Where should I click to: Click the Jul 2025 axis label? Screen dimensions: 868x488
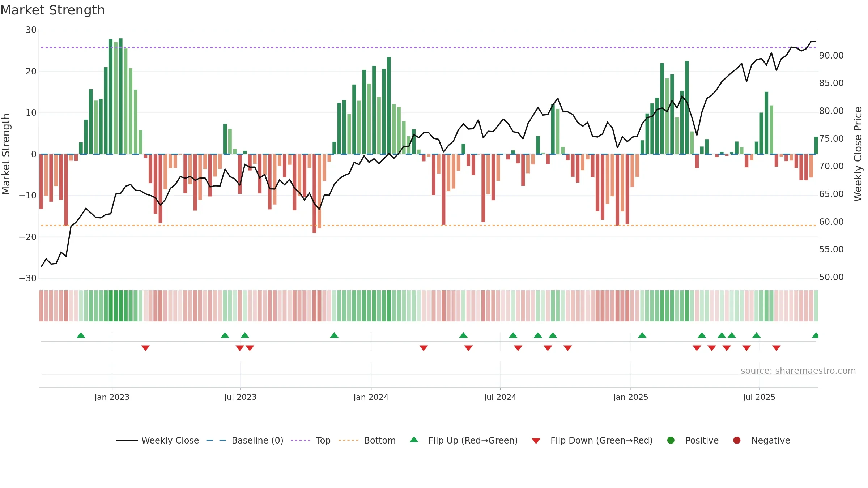click(759, 397)
